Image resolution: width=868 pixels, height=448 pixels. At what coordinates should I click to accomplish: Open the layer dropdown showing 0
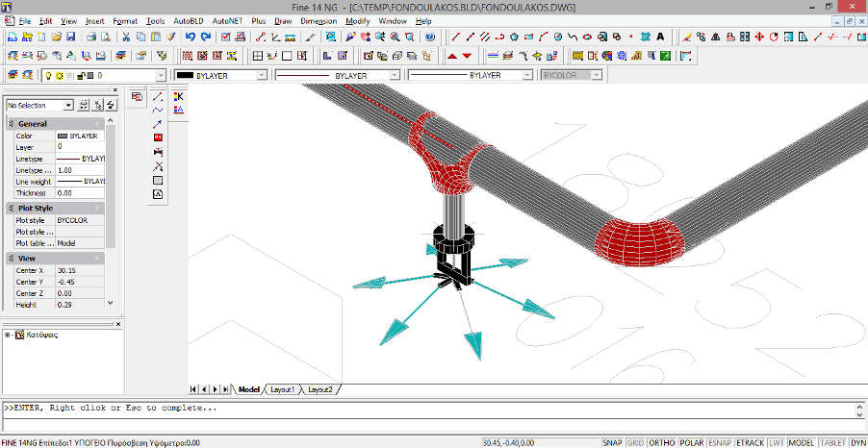point(161,75)
